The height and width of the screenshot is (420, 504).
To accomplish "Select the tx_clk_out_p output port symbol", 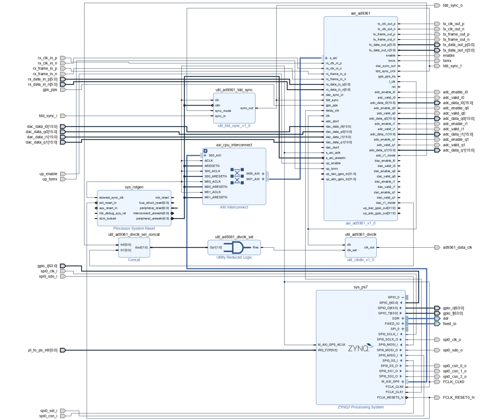I will [437, 24].
